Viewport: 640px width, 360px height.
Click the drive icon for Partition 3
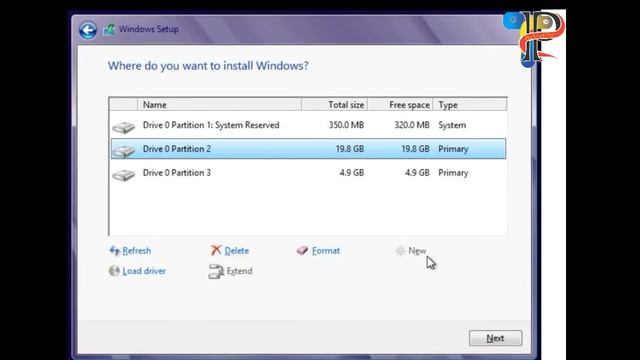124,175
